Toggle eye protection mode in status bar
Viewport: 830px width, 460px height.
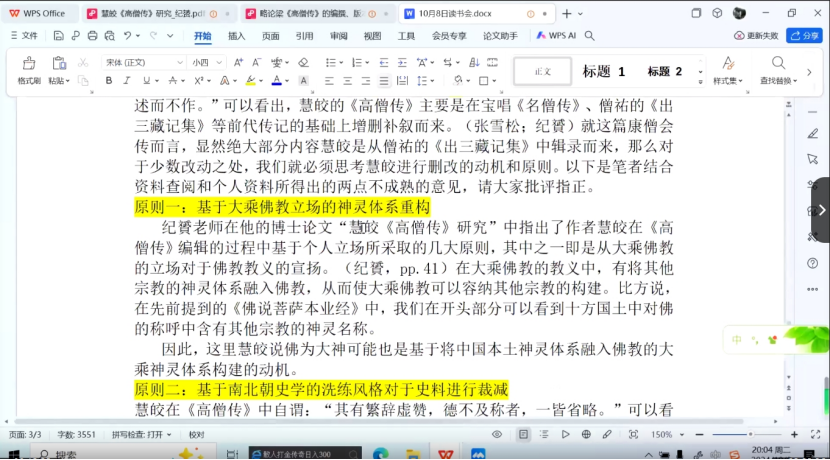pyautogui.click(x=497, y=435)
